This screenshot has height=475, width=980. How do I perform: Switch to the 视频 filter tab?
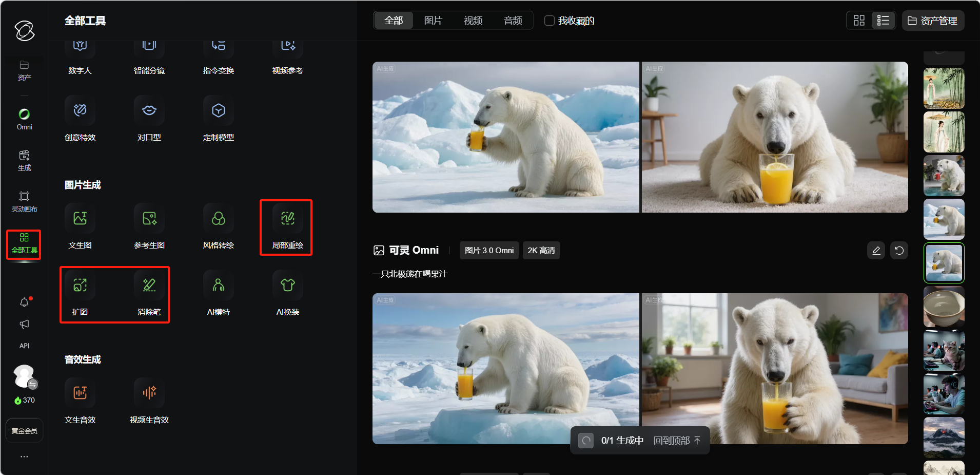pos(473,21)
